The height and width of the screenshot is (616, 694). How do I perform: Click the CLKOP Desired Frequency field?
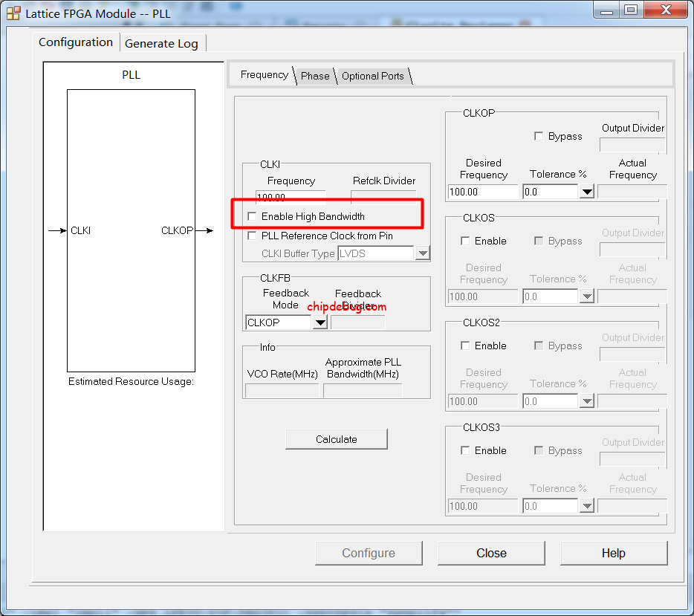click(482, 192)
